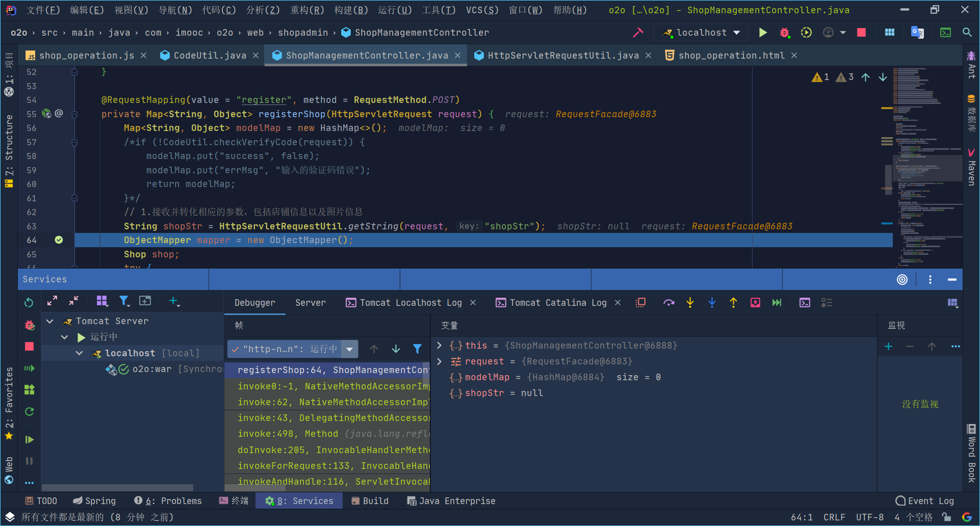Open the Tomcat Catalina Log tab
The height and width of the screenshot is (526, 980).
point(558,303)
